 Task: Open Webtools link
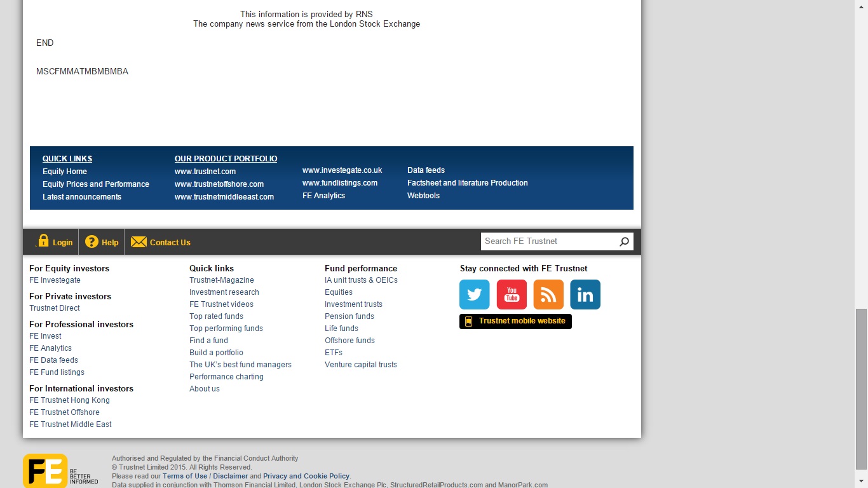[424, 196]
